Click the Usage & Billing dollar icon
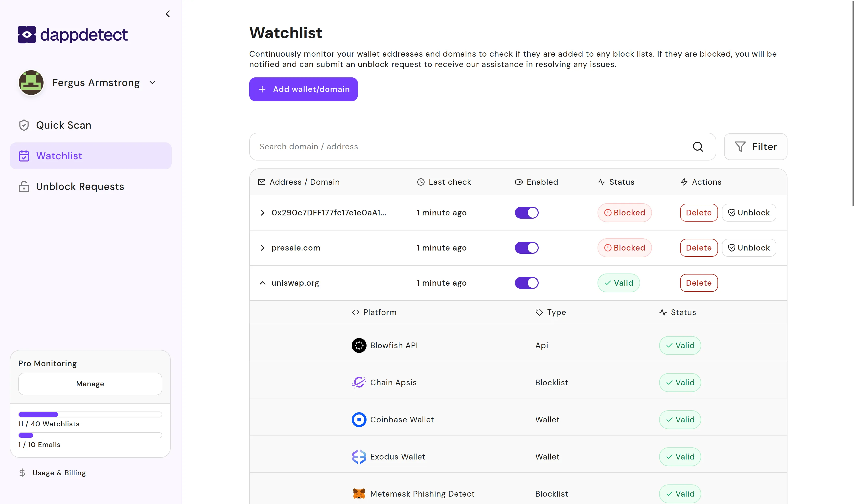 tap(22, 472)
